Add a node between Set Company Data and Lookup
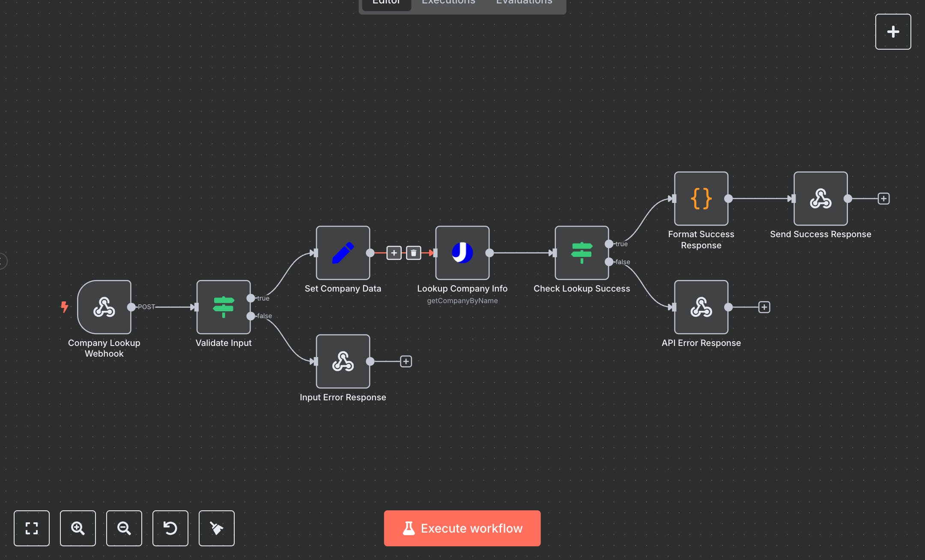925x560 pixels. click(x=394, y=253)
